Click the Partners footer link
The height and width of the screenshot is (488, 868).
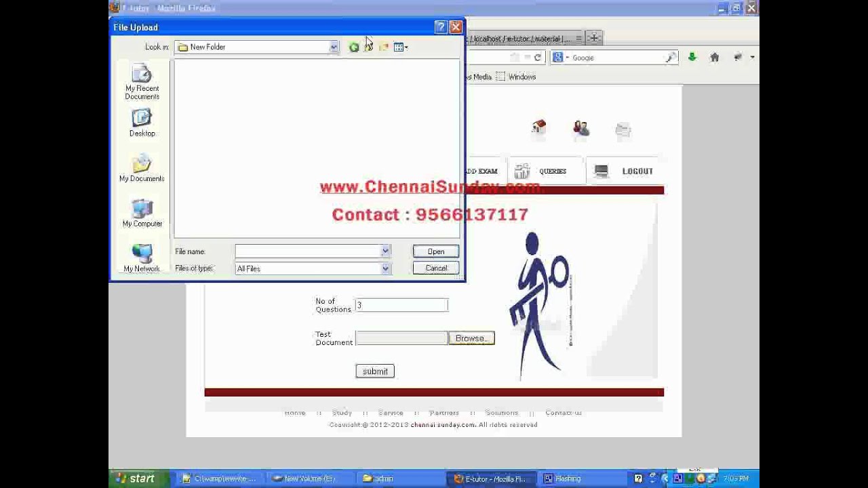tap(444, 413)
